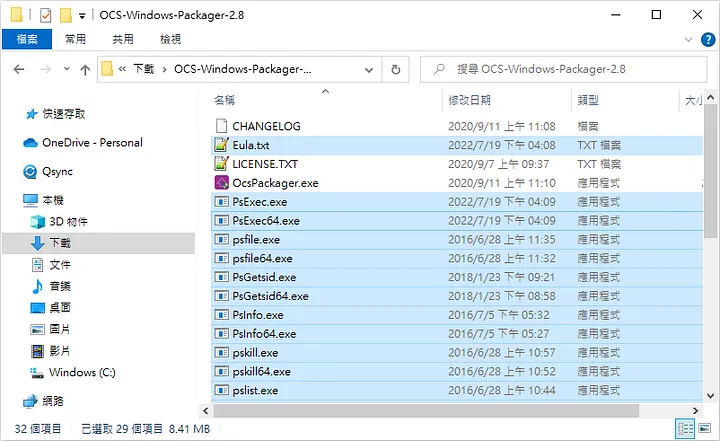
Task: Open the Quick Access Toolbar customize dropdown
Action: (x=82, y=16)
